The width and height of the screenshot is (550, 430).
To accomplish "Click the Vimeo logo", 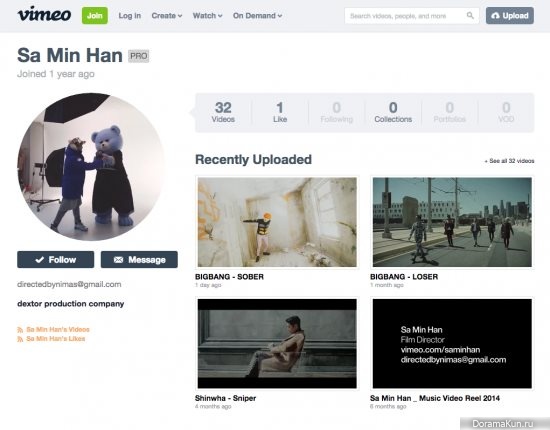I will 44,15.
